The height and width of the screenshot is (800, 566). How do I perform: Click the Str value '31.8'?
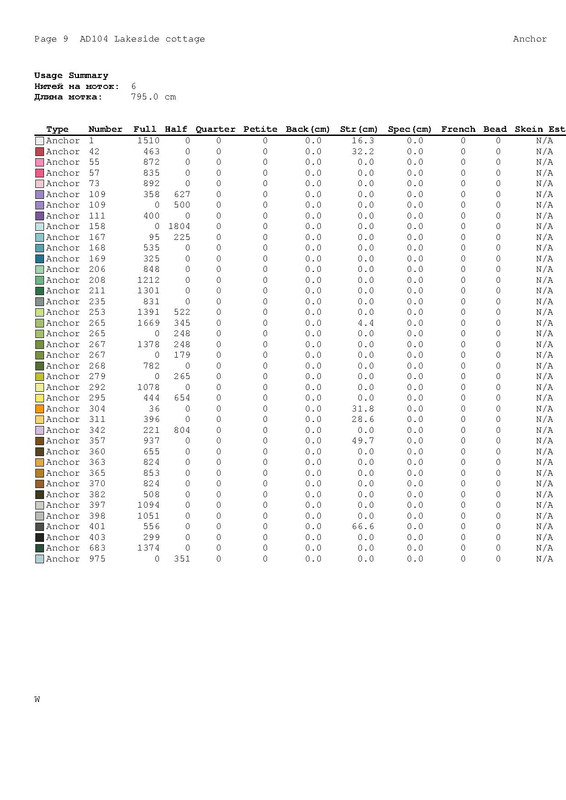coord(363,409)
